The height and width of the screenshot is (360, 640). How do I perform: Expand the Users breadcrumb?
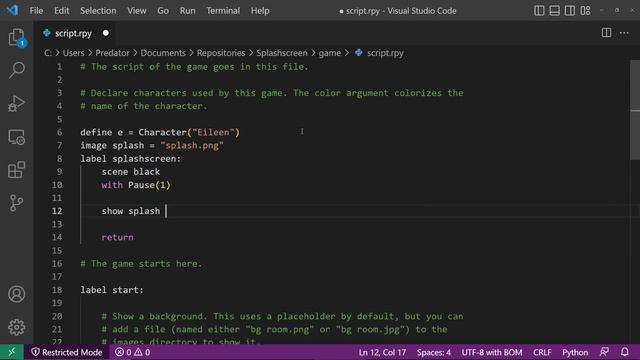(73, 53)
